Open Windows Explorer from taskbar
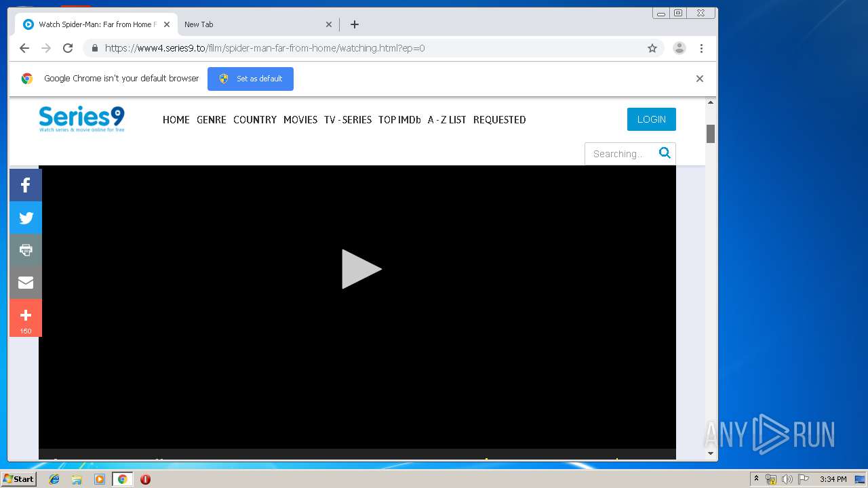This screenshot has width=868, height=488. click(77, 479)
